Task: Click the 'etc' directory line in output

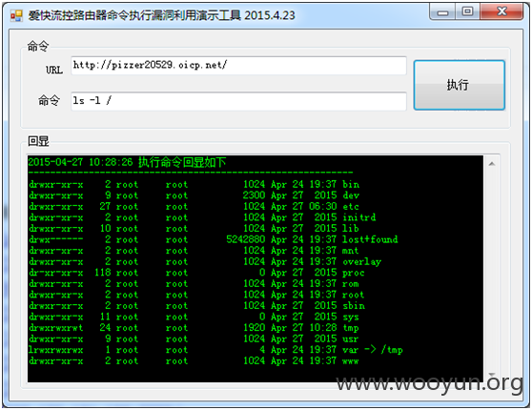Action: (x=194, y=207)
